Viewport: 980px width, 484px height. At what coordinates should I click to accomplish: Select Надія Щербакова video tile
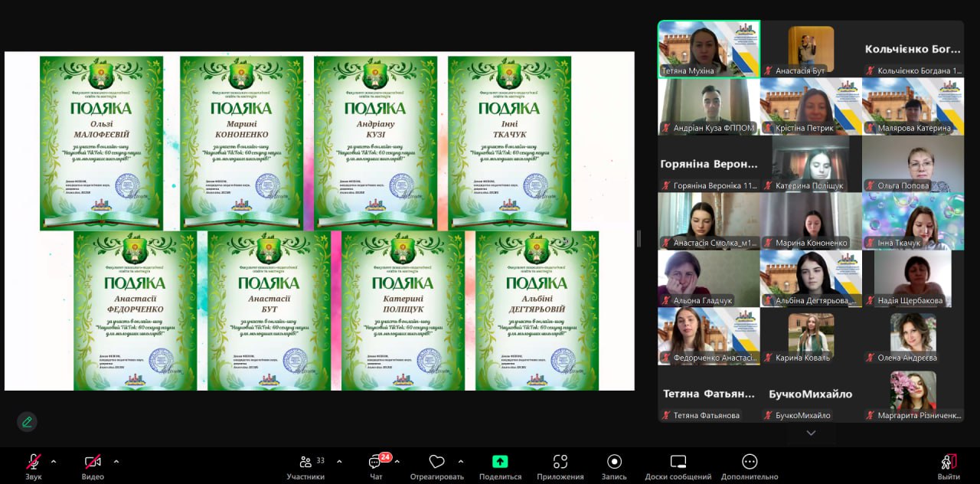913,279
